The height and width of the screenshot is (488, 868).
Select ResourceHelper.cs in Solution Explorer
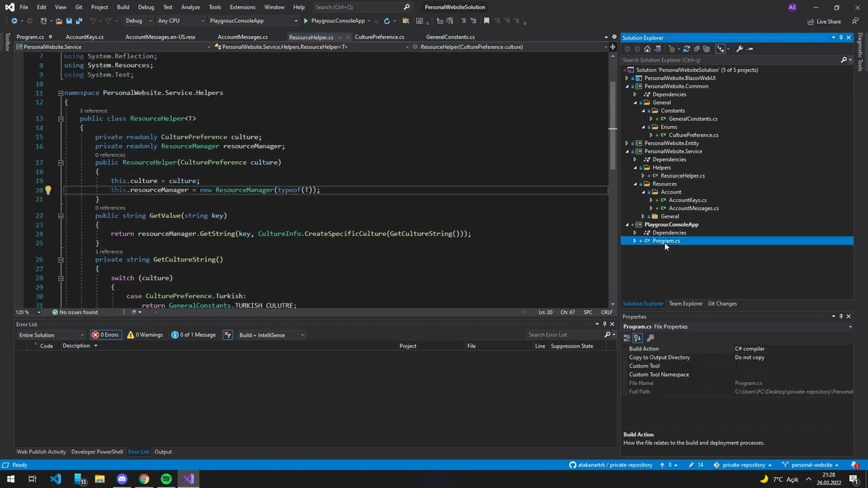(x=682, y=176)
